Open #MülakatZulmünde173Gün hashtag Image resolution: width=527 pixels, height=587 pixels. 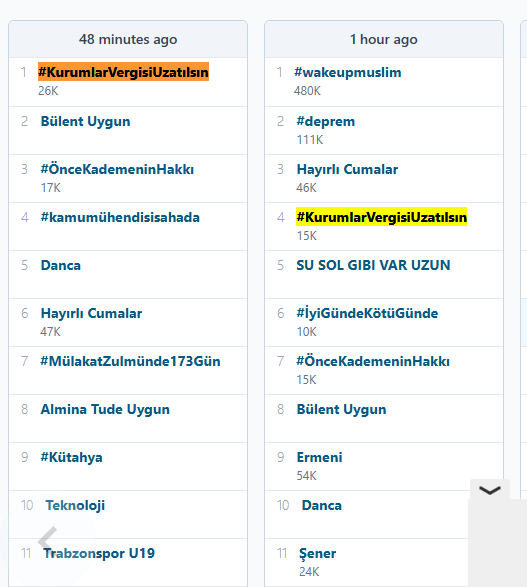[x=130, y=361]
